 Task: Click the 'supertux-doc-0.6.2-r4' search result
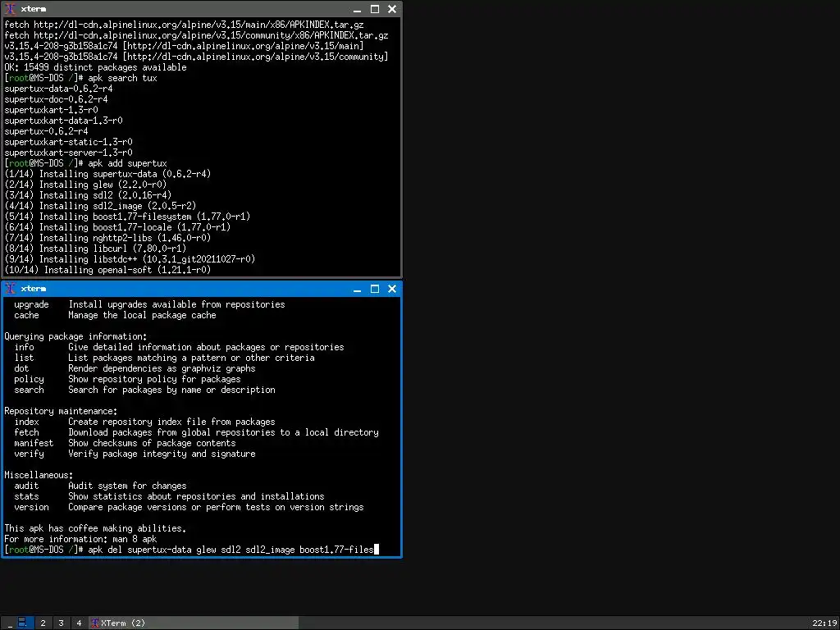[56, 99]
